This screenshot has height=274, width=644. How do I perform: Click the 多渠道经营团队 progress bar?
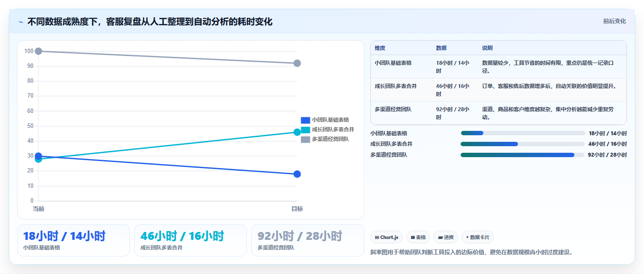click(x=523, y=155)
